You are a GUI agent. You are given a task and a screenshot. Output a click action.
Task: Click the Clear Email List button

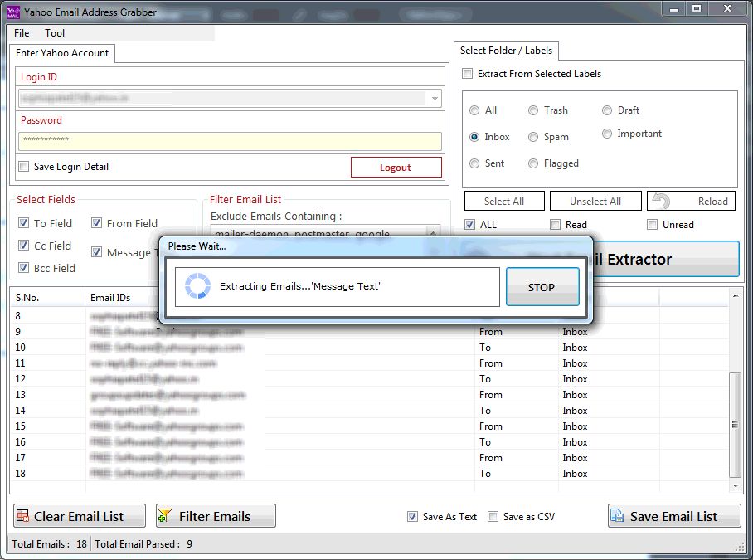pos(80,516)
